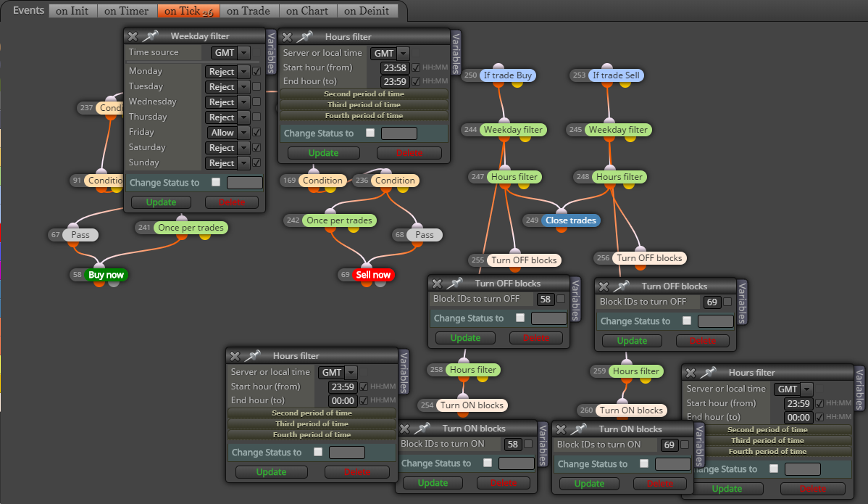Select Turn OFF blocks node 255
This screenshot has height=504, width=868.
[x=525, y=260]
